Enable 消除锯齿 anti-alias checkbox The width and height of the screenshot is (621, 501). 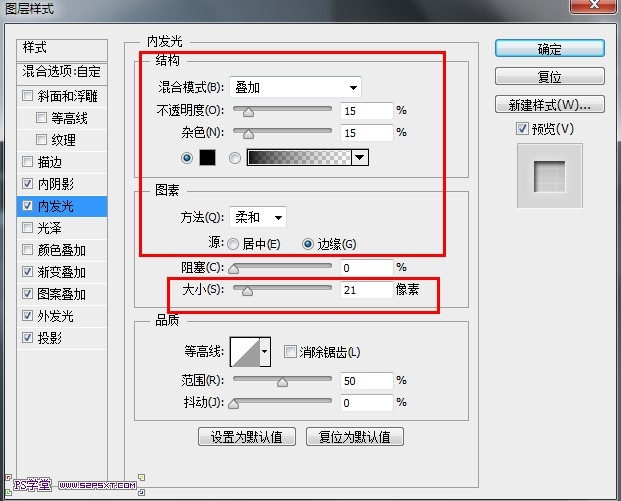290,352
